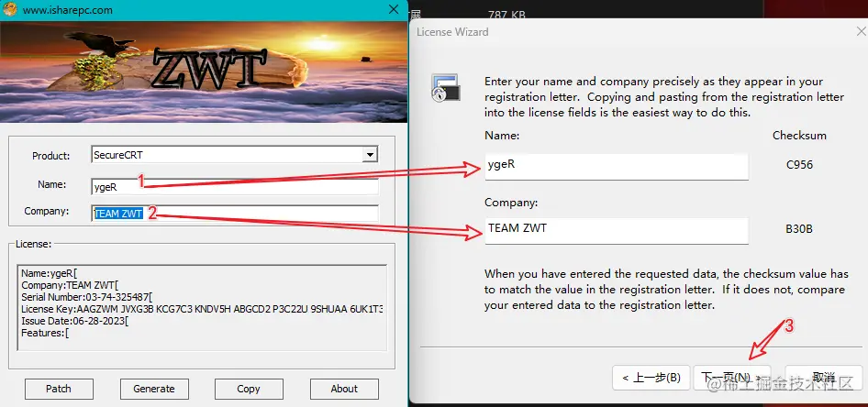Click the Issue Date:06-28-2023 line
The height and width of the screenshot is (407, 868).
pos(74,321)
